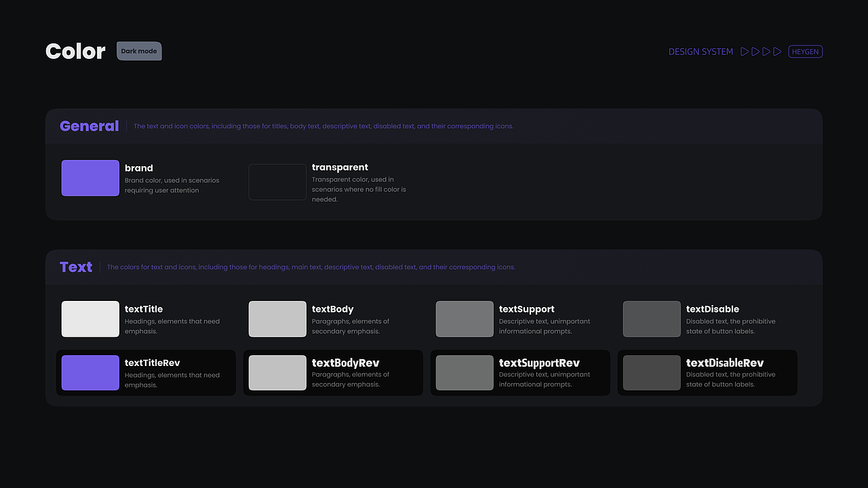
Task: Click the brand purple color swatch
Action: (x=90, y=178)
